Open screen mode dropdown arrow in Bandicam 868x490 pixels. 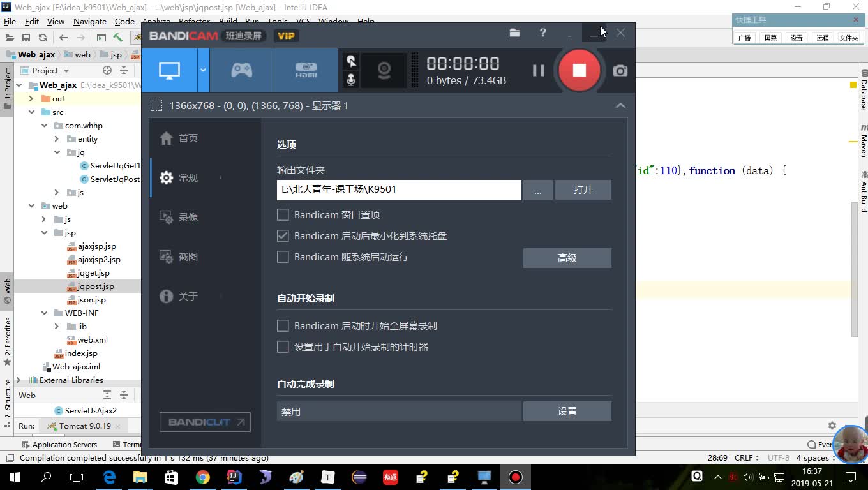203,70
